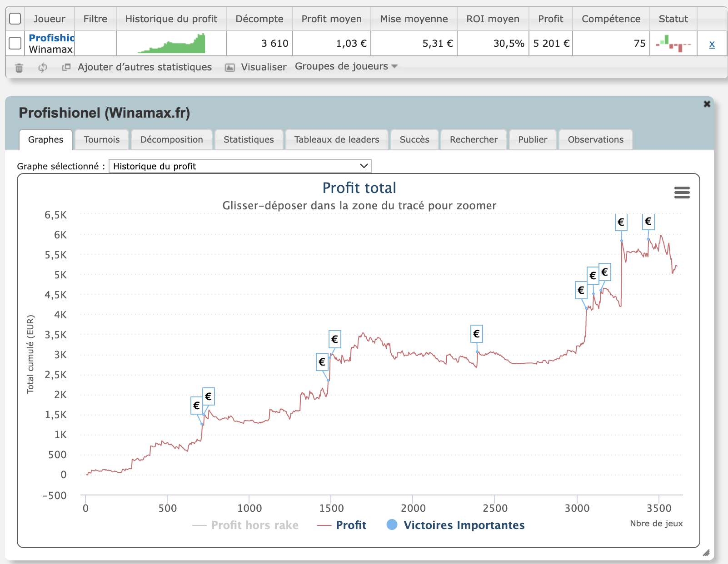The width and height of the screenshot is (728, 564).
Task: Click the first euro marker near 700 games
Action: pos(196,406)
